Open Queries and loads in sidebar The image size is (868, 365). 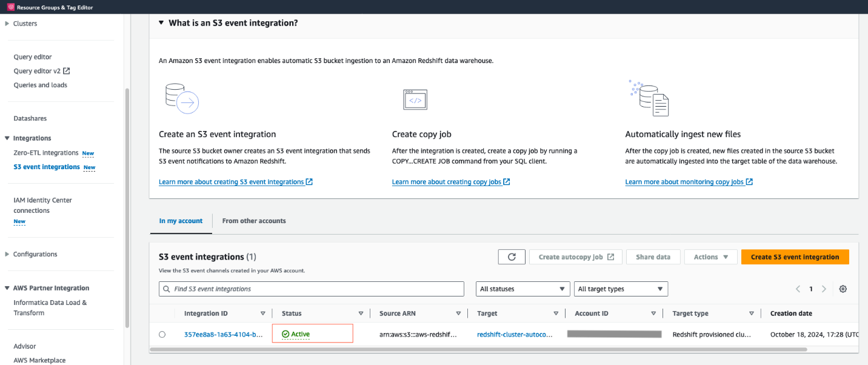coord(40,85)
